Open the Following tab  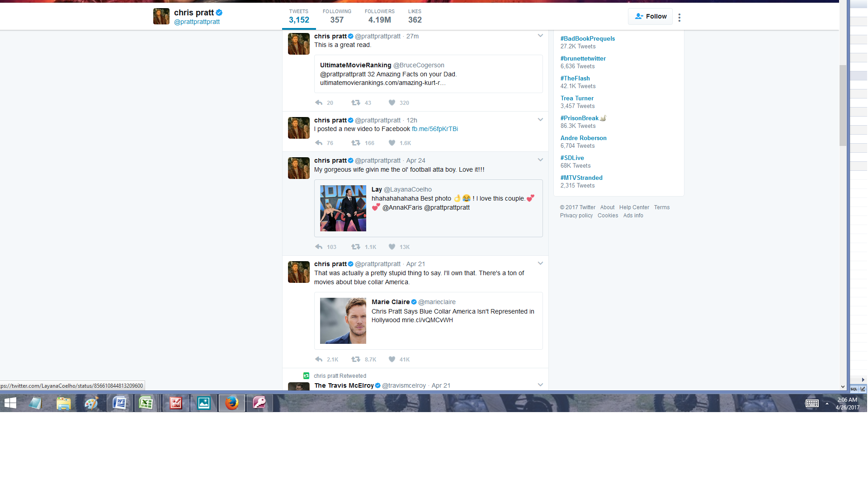tap(337, 16)
